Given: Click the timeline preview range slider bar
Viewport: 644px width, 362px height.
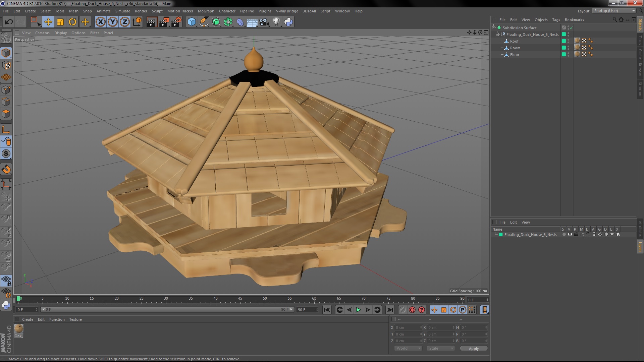Looking at the screenshot, I should (167, 309).
